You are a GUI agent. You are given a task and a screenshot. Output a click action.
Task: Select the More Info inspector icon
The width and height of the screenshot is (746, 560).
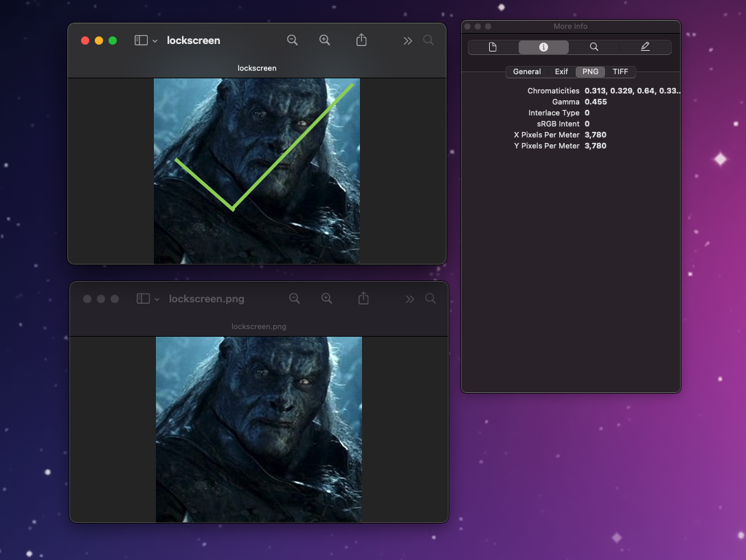click(x=543, y=47)
